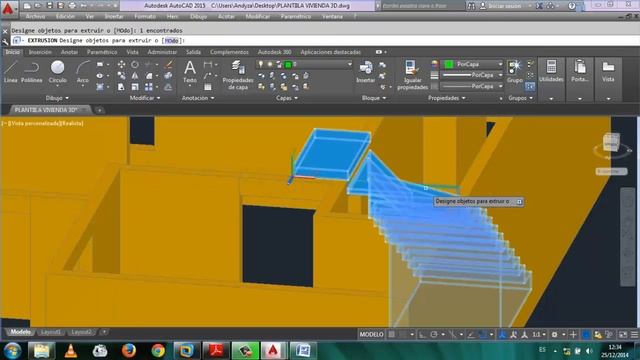Toggle ortho mode in status bar

coord(423,335)
